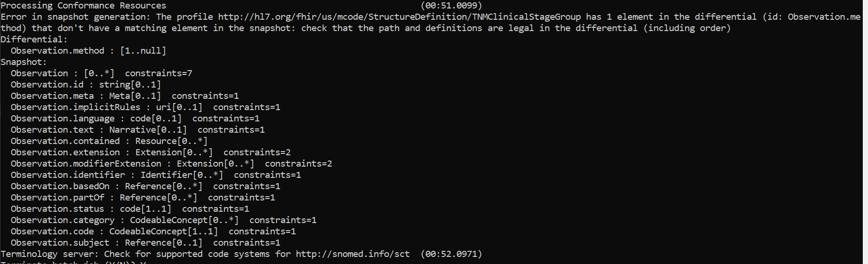Click the Observation.contained Resource line

(x=109, y=141)
